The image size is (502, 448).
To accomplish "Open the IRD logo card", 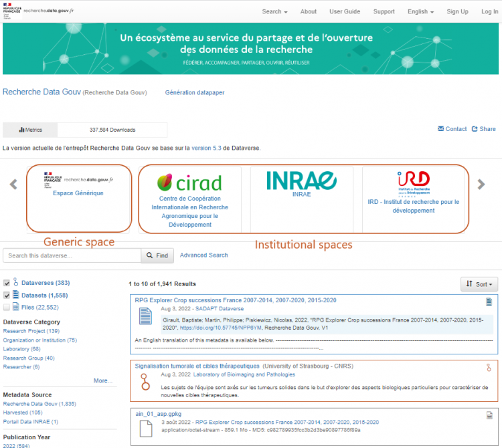I will [414, 183].
